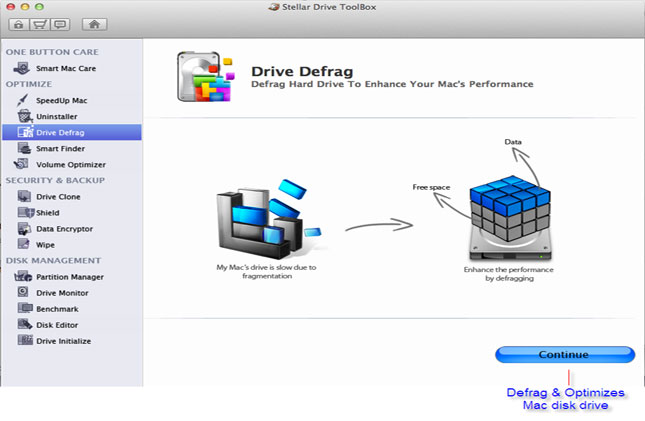Select Volume Optimizer label
The height and width of the screenshot is (421, 645).
pos(71,165)
